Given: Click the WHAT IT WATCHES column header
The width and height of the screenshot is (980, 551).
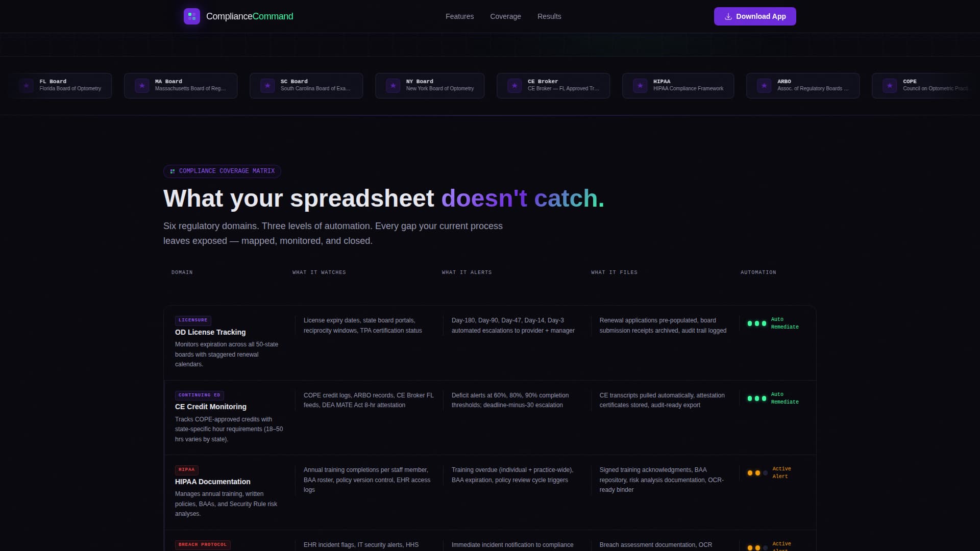Looking at the screenshot, I should click(x=319, y=272).
